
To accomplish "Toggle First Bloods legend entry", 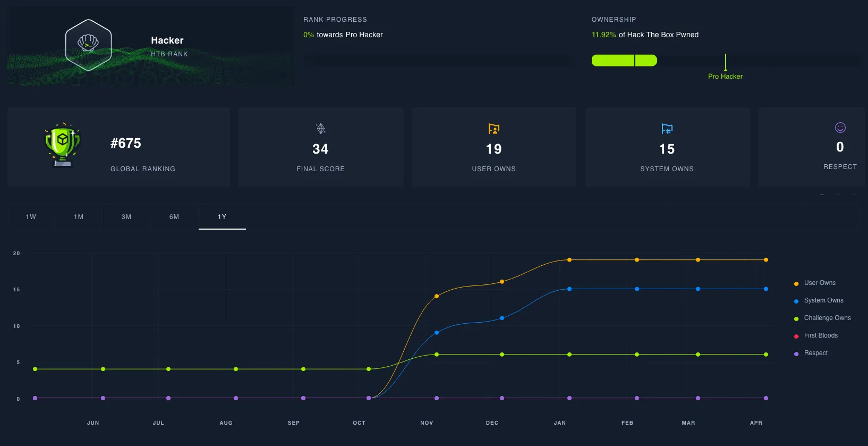I will [820, 335].
